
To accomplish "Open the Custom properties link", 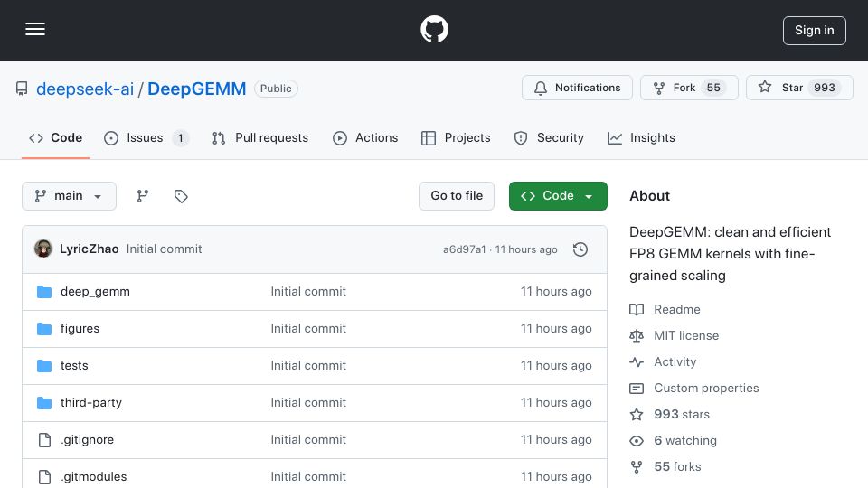I will tap(694, 389).
